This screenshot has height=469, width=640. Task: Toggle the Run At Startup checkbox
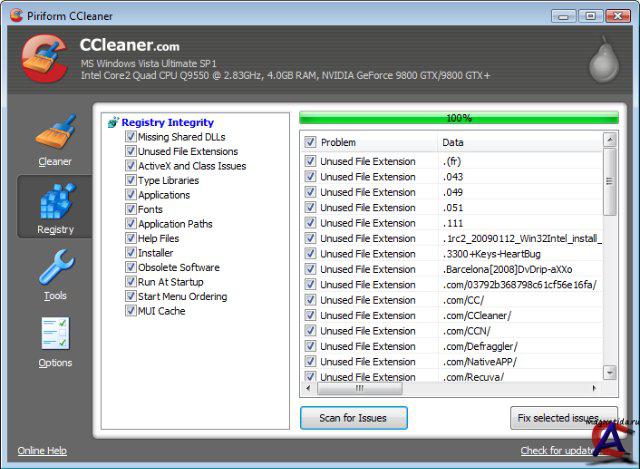tap(130, 281)
